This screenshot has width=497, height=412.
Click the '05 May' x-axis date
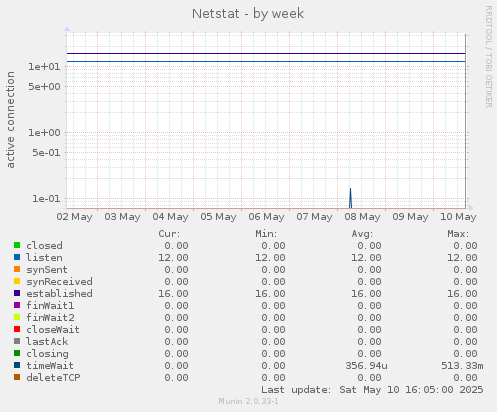tap(218, 217)
